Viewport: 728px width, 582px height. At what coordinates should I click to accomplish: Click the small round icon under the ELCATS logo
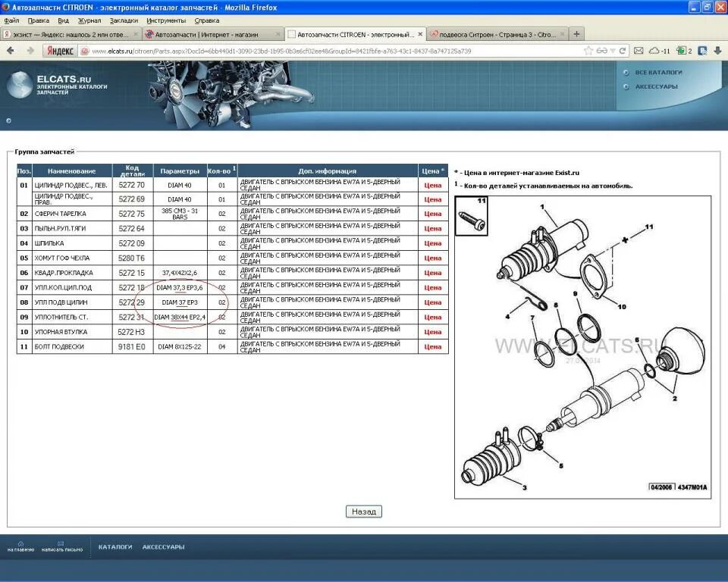tap(9, 120)
